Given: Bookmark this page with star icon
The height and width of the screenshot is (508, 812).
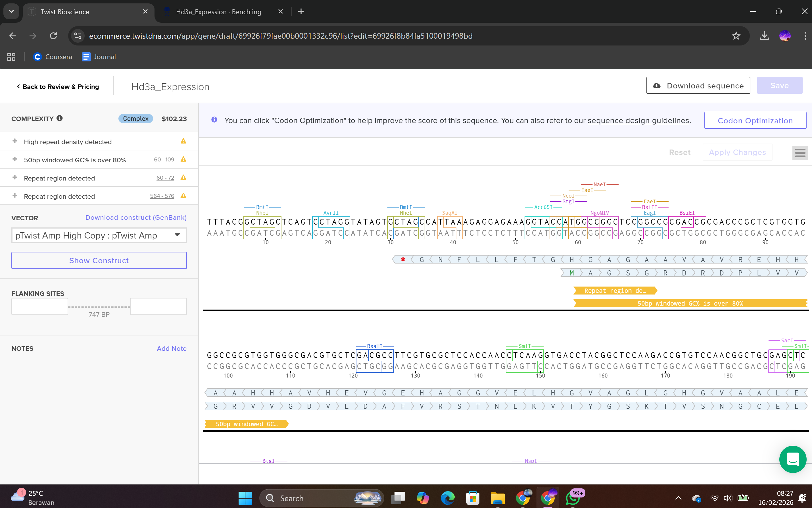Looking at the screenshot, I should coord(736,36).
